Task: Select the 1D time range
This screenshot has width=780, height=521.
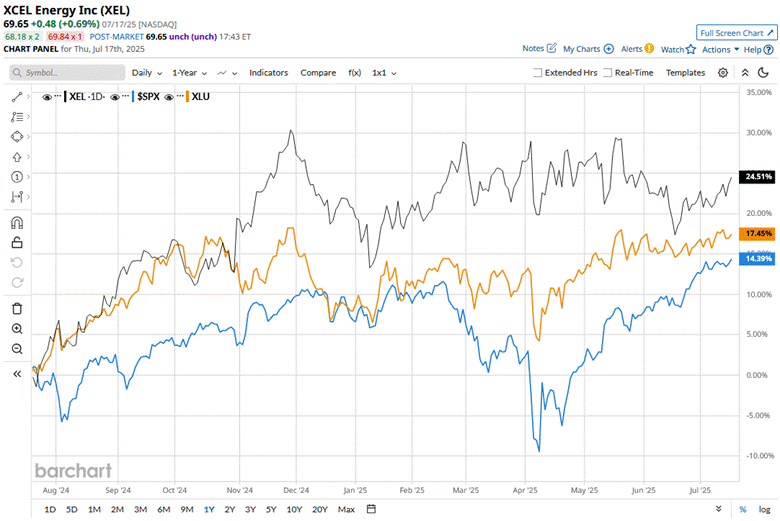Action: (x=50, y=509)
